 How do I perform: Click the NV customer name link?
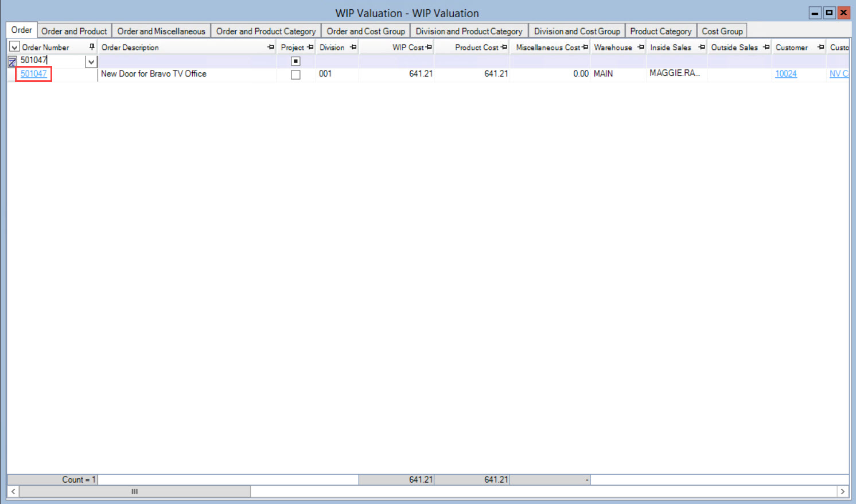pos(839,73)
